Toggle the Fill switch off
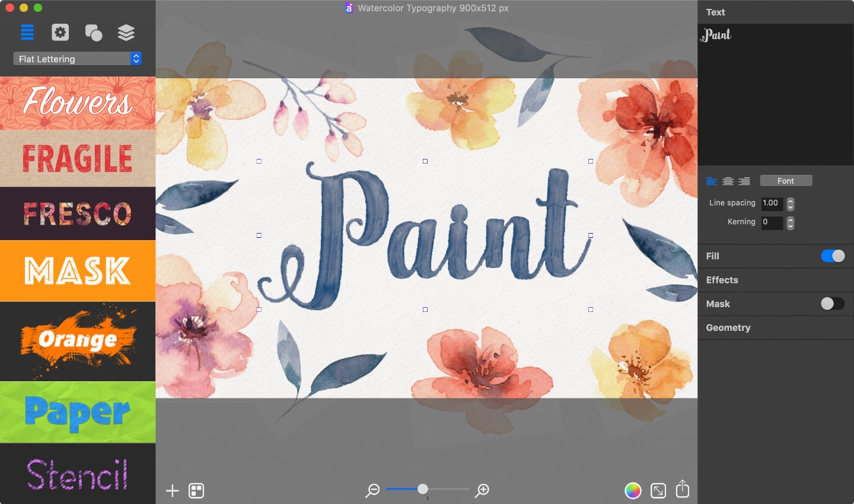The image size is (854, 504). [833, 256]
